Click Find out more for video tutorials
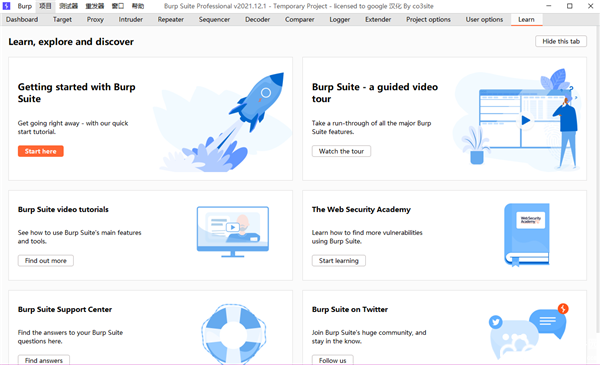600x365 pixels. pos(46,261)
